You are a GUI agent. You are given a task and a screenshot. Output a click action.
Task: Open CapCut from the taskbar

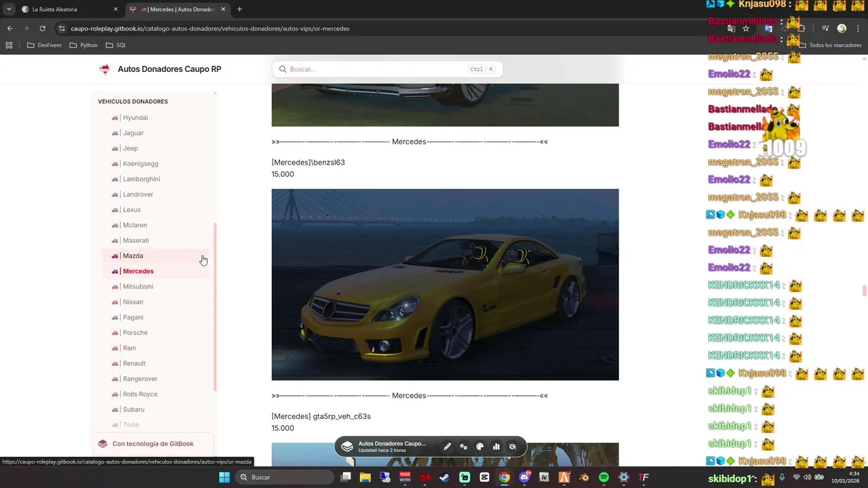[x=484, y=477]
